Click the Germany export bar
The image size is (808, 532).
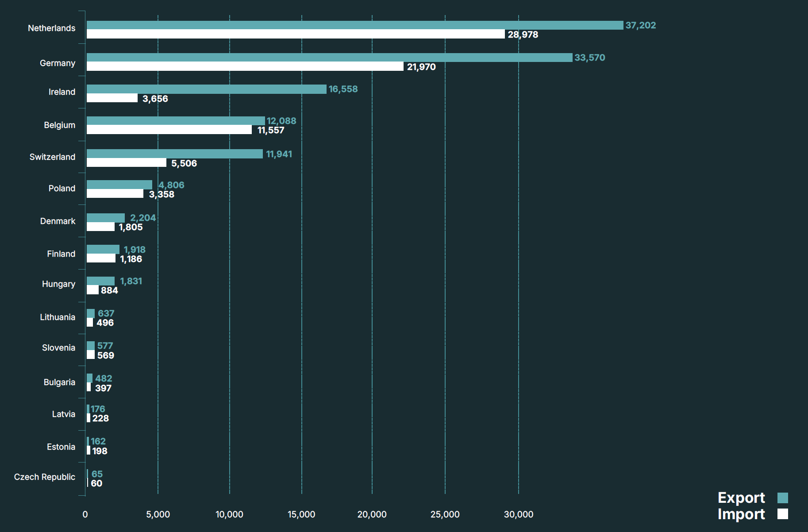tap(329, 58)
